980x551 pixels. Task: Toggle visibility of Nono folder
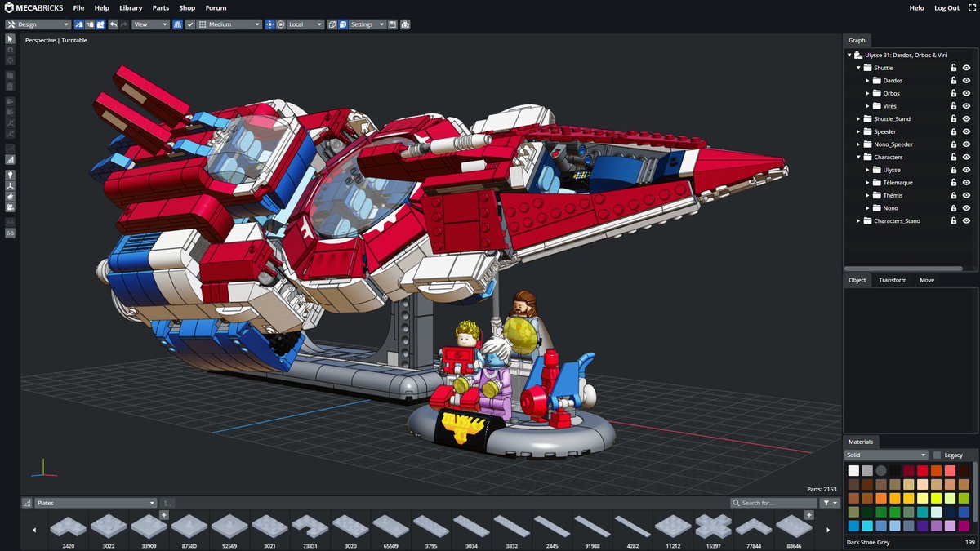click(966, 208)
